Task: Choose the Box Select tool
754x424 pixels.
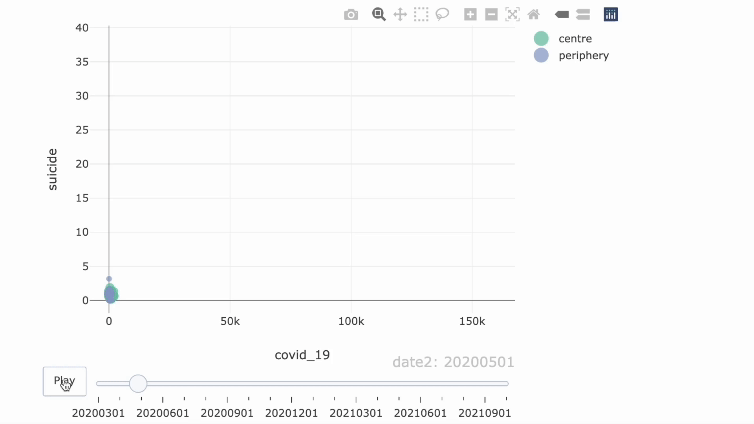Action: click(421, 14)
